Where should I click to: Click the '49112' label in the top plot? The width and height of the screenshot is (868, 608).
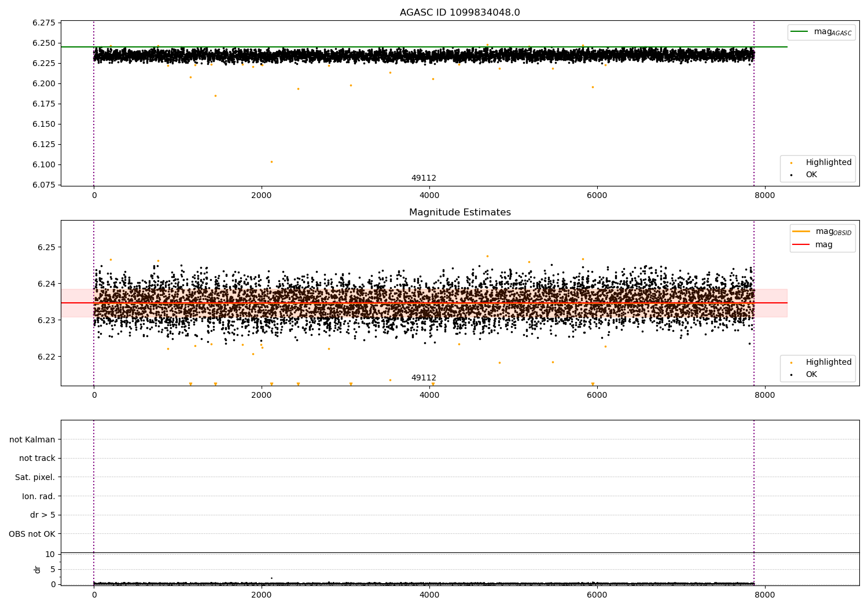tap(424, 178)
